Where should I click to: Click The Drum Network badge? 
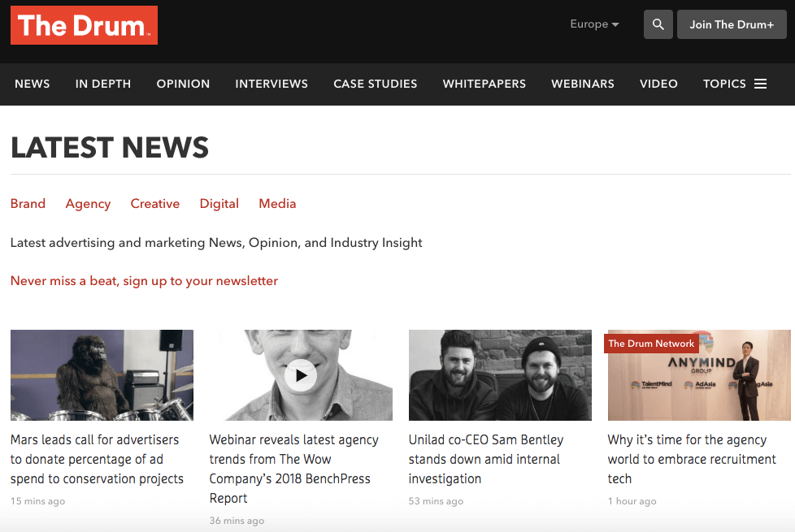pos(651,344)
